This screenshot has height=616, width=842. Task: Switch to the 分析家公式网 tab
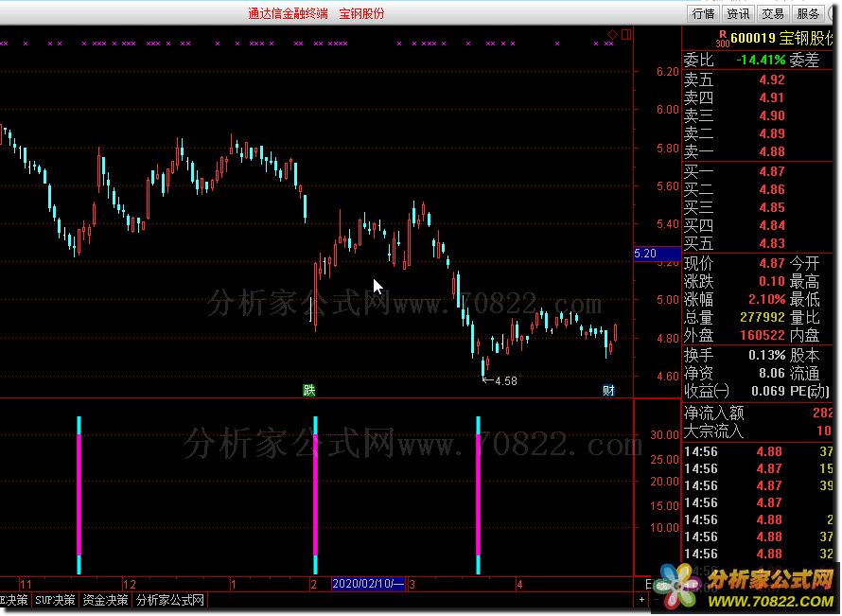pyautogui.click(x=169, y=600)
